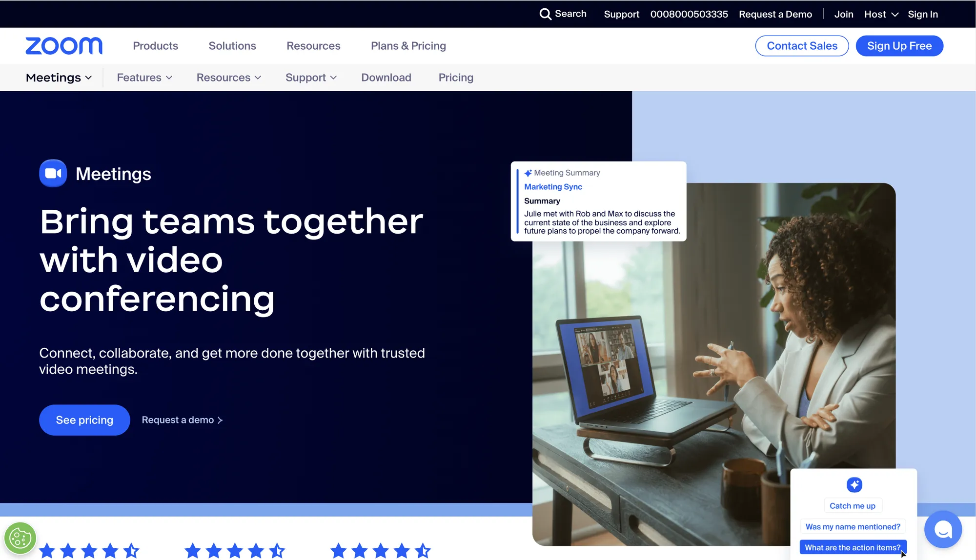
Task: Open Request a Demo in top bar
Action: point(775,14)
